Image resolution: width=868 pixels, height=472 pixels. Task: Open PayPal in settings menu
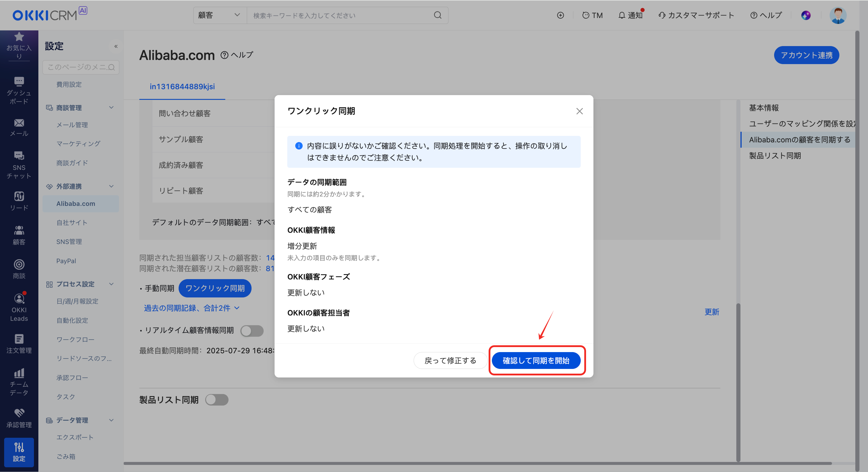pos(66,261)
